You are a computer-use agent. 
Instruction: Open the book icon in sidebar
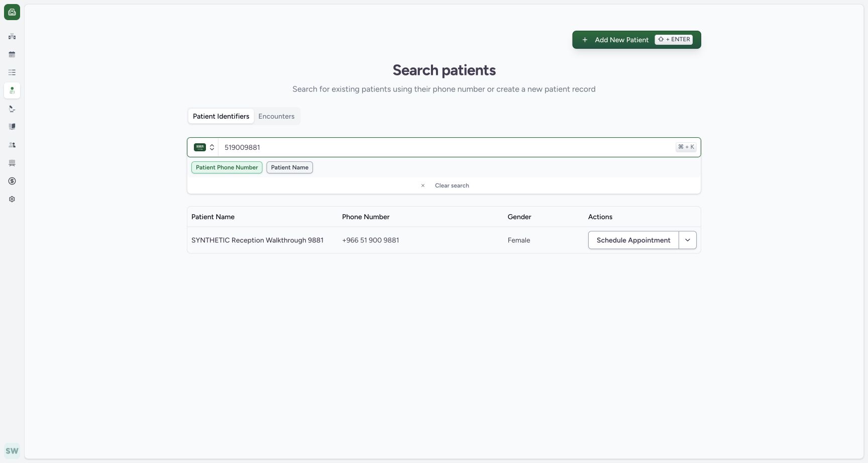click(12, 127)
